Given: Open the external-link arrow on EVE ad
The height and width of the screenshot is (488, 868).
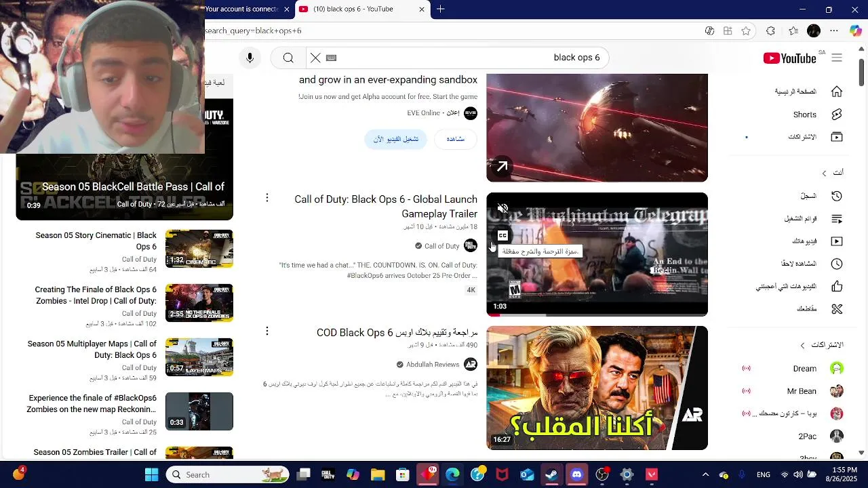Looking at the screenshot, I should (x=502, y=167).
